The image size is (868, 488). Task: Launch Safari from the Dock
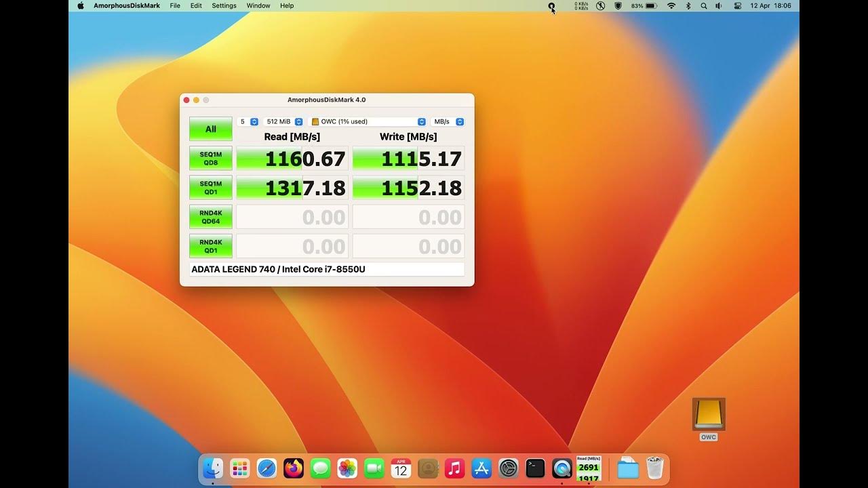pos(267,468)
